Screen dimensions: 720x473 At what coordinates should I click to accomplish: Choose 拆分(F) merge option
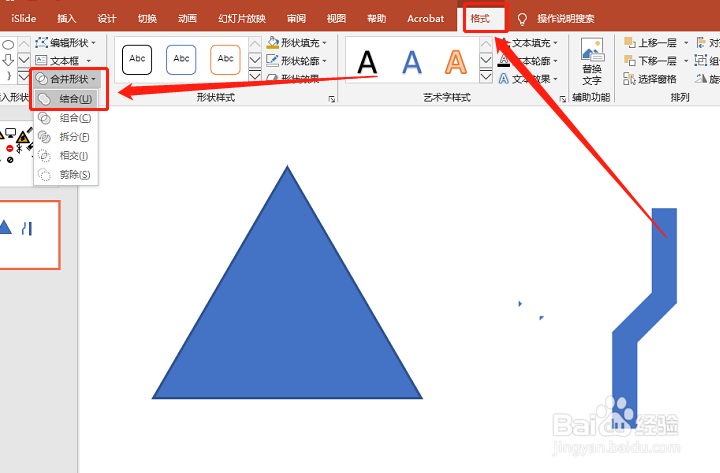[x=66, y=137]
